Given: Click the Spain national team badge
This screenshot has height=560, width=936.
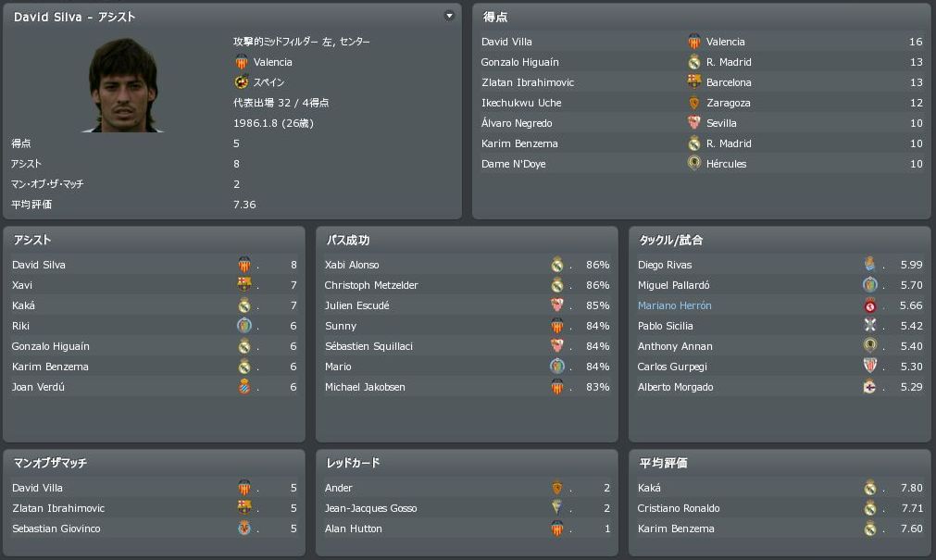Looking at the screenshot, I should coord(242,82).
